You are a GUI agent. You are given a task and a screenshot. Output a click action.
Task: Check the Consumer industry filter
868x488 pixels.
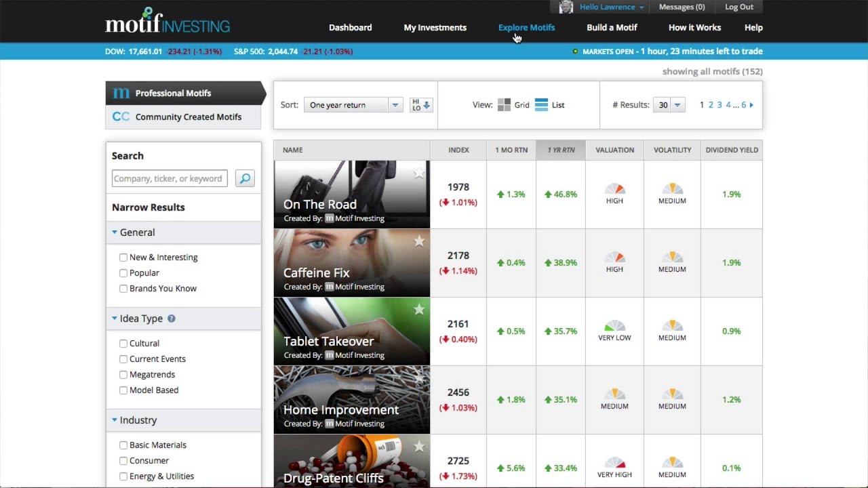(123, 461)
